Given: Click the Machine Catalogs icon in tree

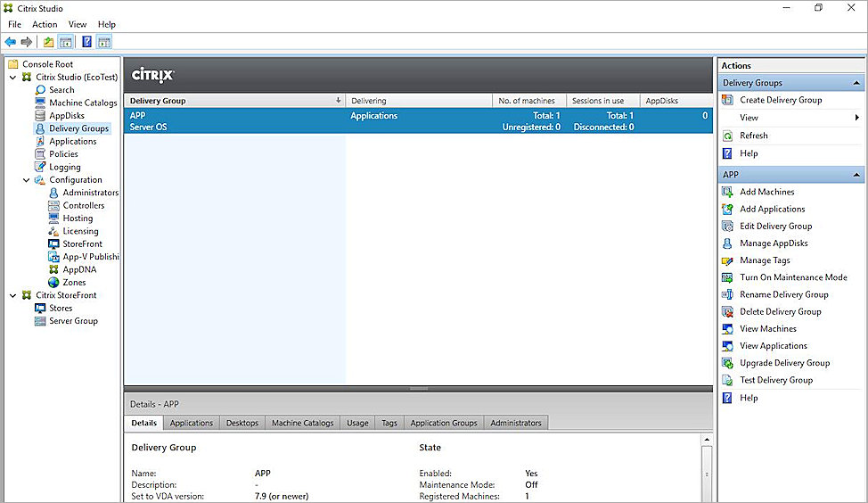Looking at the screenshot, I should click(x=41, y=103).
